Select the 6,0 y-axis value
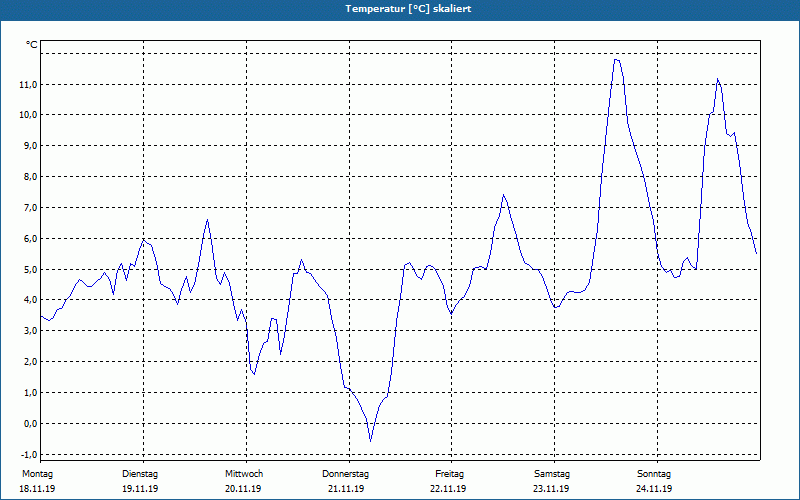 [x=31, y=239]
